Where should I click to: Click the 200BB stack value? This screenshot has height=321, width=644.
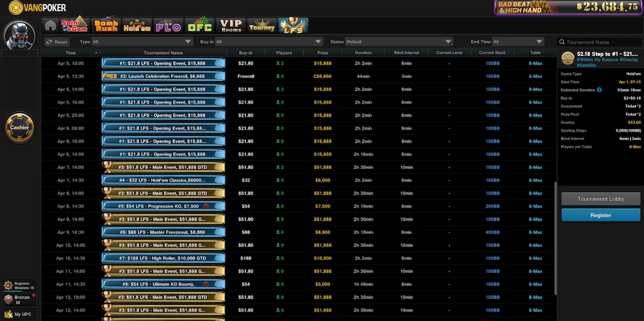pos(493,206)
